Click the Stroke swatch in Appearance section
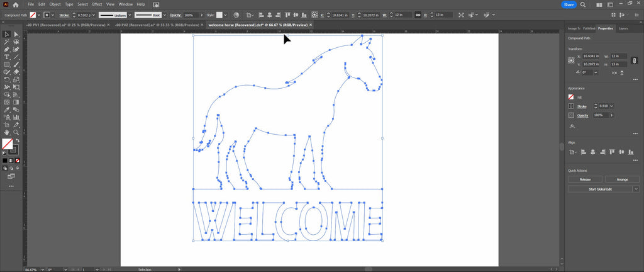 571,106
